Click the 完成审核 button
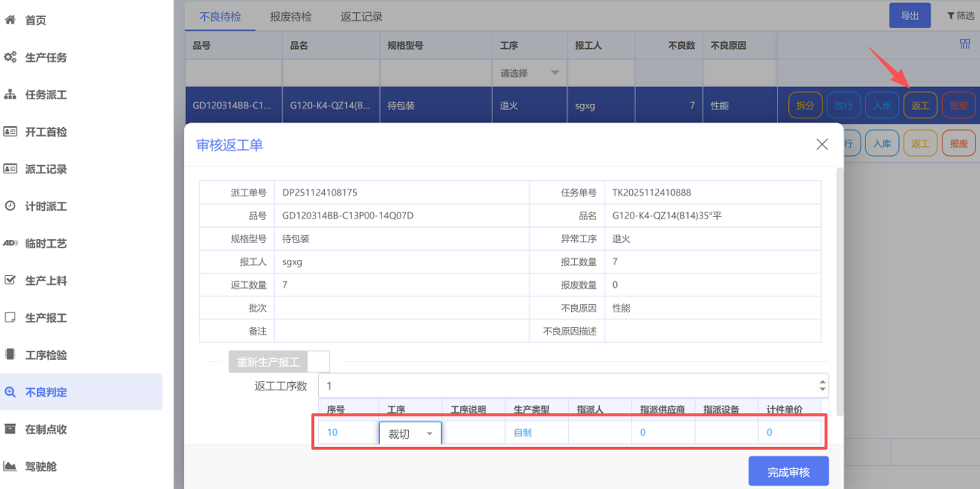980x489 pixels. click(788, 472)
